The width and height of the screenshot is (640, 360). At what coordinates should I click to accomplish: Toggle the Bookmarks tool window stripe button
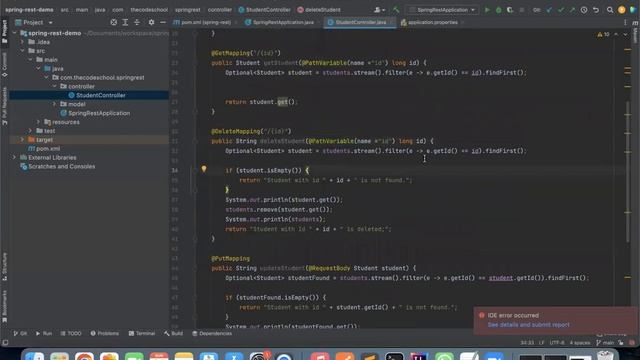(x=4, y=307)
